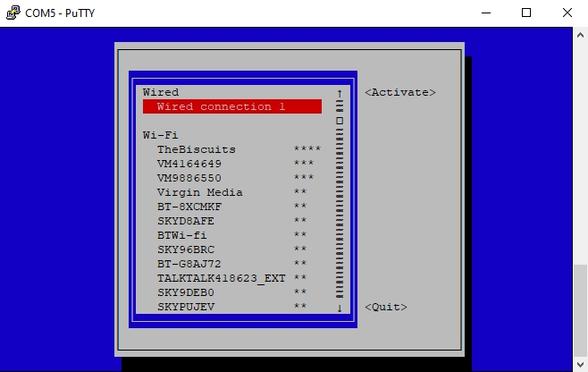Select TheBiscuits Wi-Fi network

click(232, 149)
